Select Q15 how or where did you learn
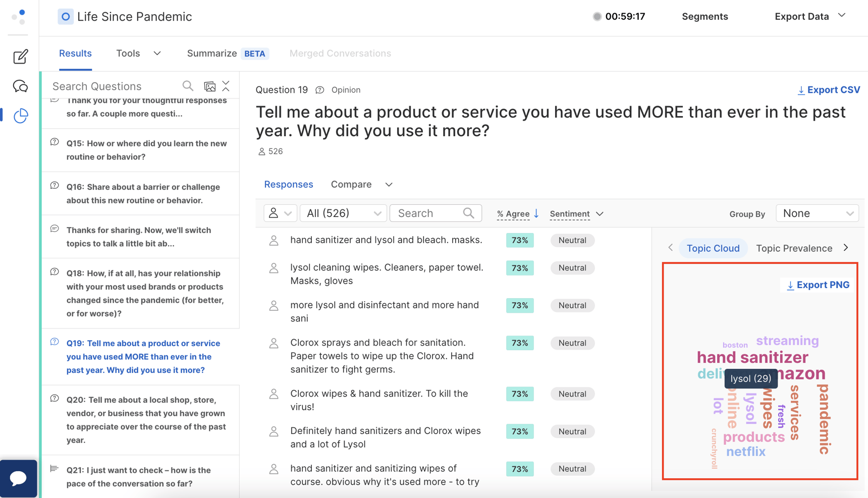Viewport: 868px width, 498px height. point(140,150)
